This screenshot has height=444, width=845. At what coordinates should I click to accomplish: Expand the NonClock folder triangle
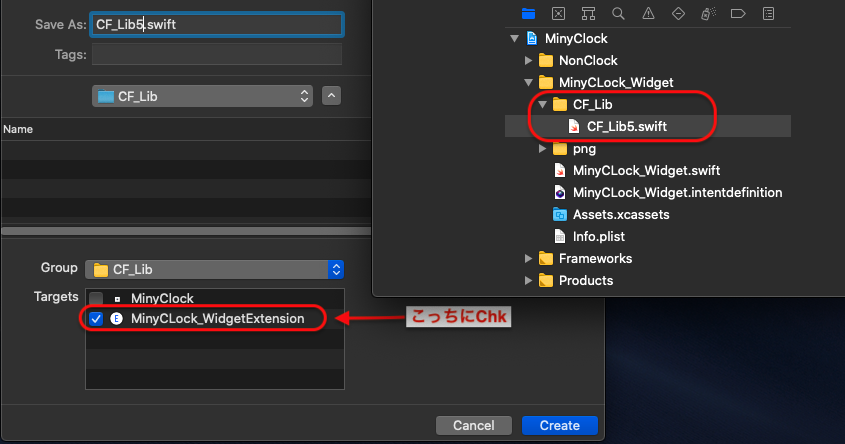pos(528,60)
